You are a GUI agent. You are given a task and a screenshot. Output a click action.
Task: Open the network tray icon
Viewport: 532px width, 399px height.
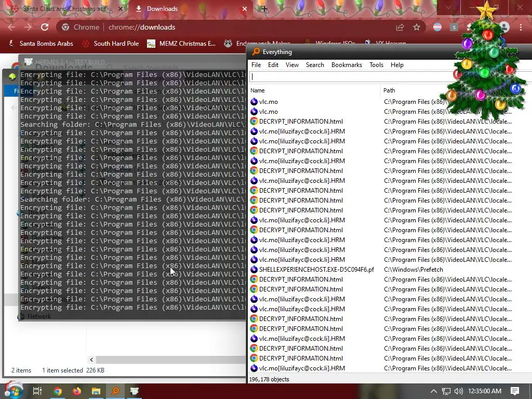tap(446, 391)
